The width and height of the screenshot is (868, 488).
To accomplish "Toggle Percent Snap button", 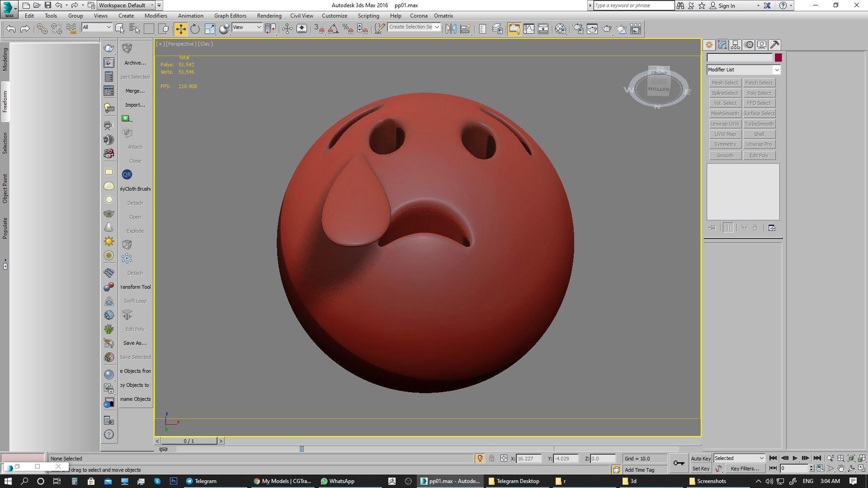I will (348, 29).
